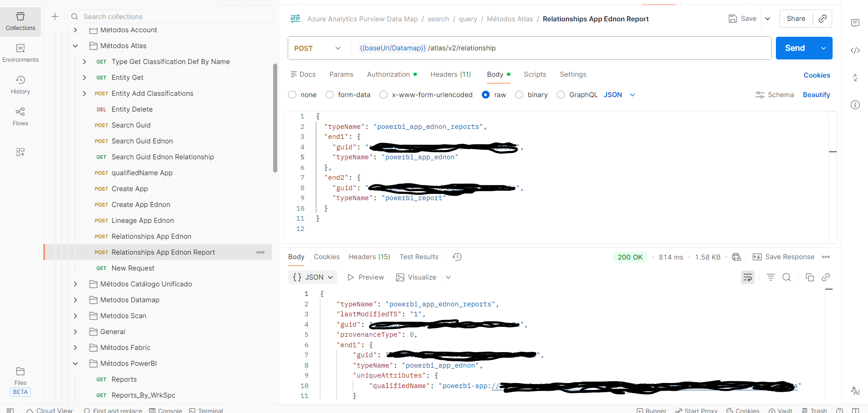
Task: Switch to the Authorization tab
Action: (392, 74)
